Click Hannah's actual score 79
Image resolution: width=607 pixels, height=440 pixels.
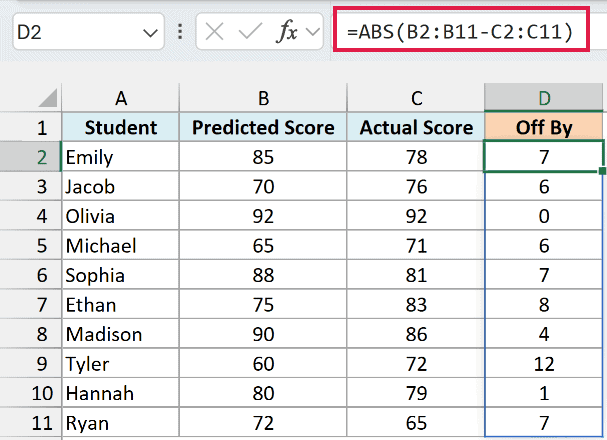(x=416, y=393)
